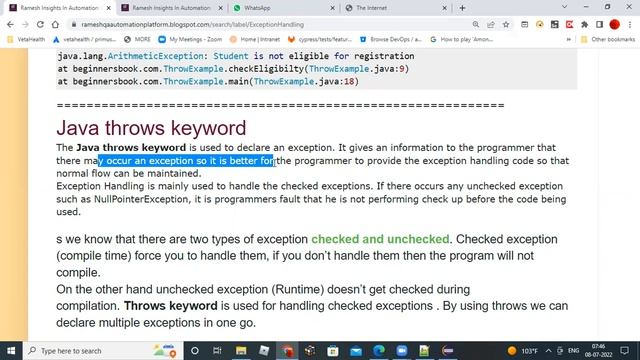This screenshot has height=360, width=640.
Task: Open File Explorer from the taskbar
Action: click(241, 351)
